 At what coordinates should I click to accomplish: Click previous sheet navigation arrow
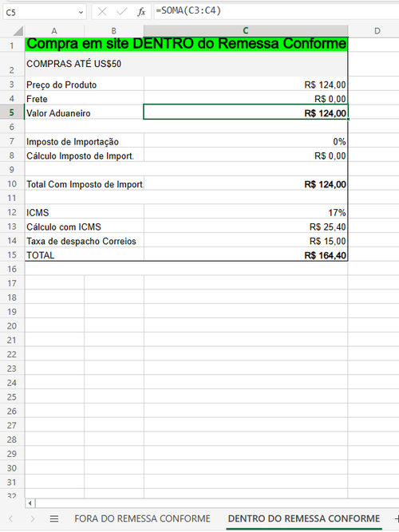coord(11,518)
